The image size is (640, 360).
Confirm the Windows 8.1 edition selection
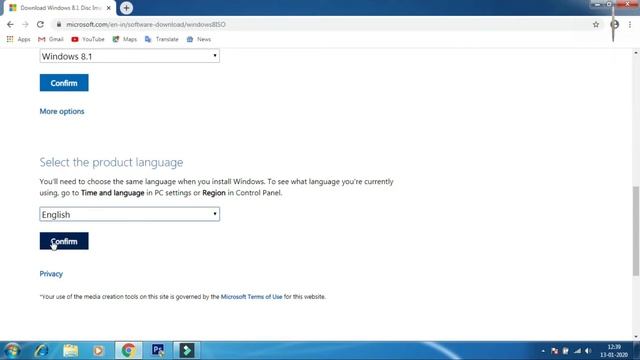point(64,83)
